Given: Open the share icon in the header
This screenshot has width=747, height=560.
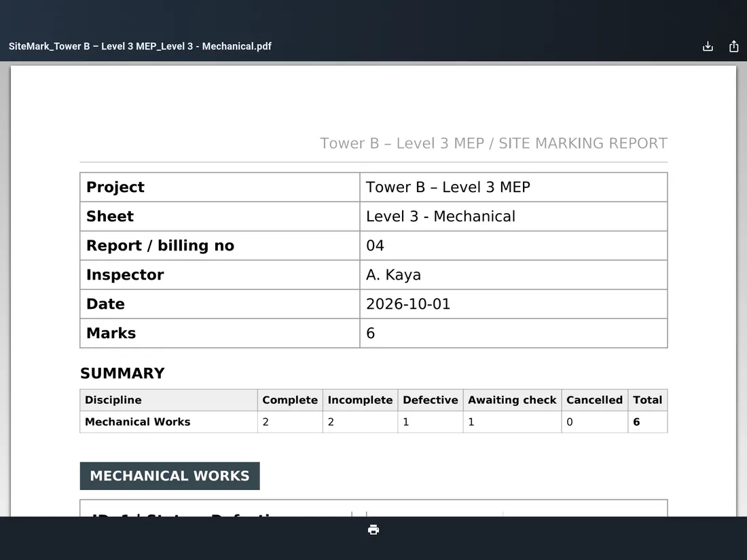Looking at the screenshot, I should pyautogui.click(x=733, y=46).
